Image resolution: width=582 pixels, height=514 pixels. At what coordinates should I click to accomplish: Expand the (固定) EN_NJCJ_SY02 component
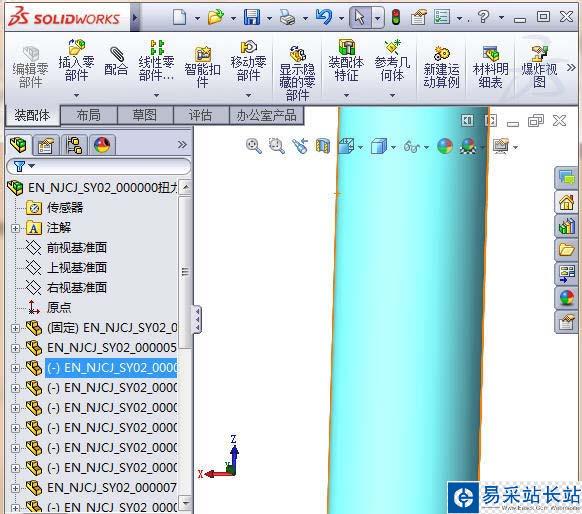click(15, 328)
